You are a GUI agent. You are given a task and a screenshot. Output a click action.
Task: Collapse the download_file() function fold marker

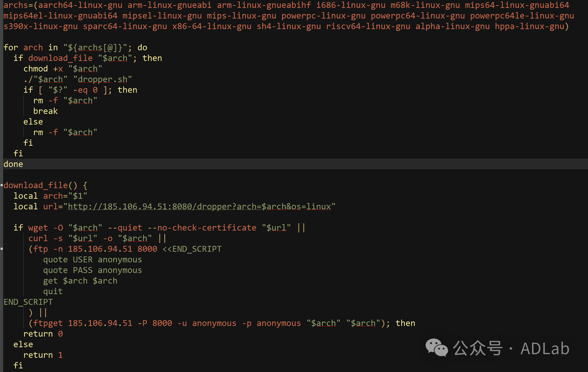coord(2,185)
